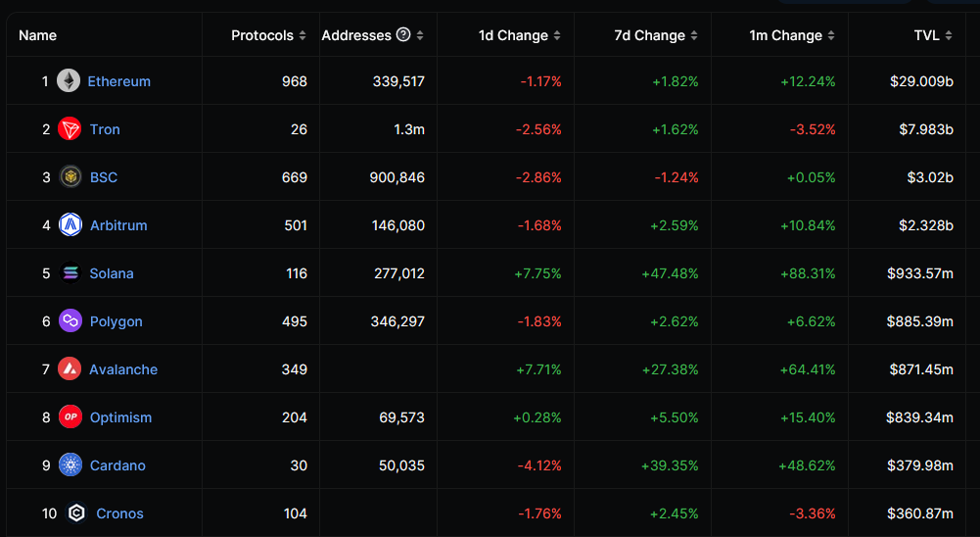Sort the table by 7d Change

coord(694,35)
